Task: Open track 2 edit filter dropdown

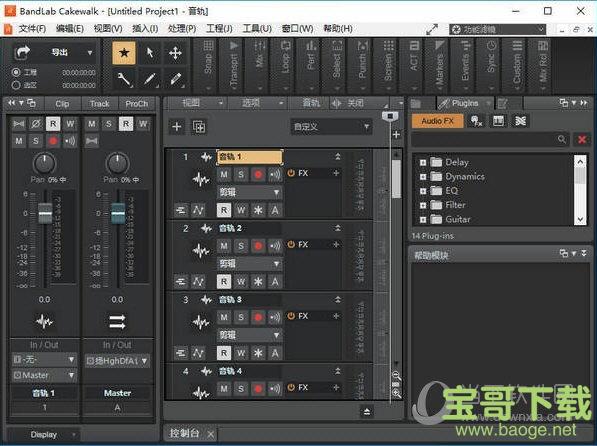Action: (x=249, y=264)
